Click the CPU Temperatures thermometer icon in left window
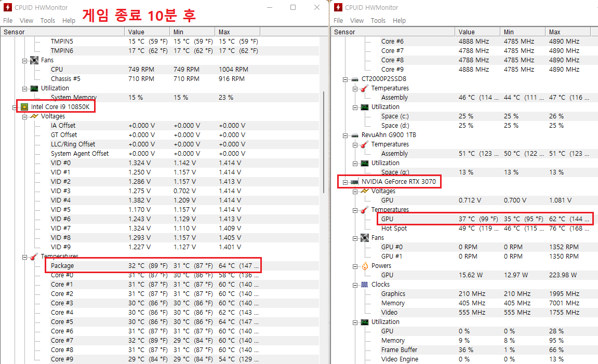598x364 pixels. pos(34,257)
